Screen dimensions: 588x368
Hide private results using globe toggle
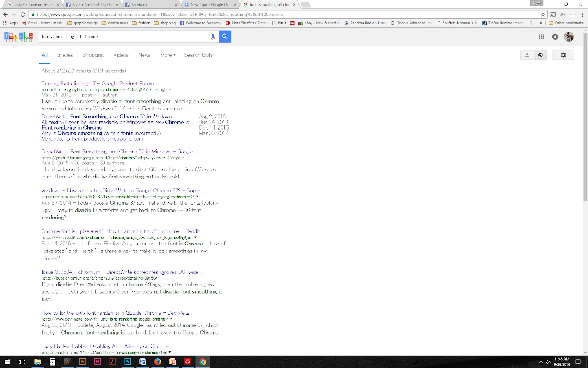[540, 55]
